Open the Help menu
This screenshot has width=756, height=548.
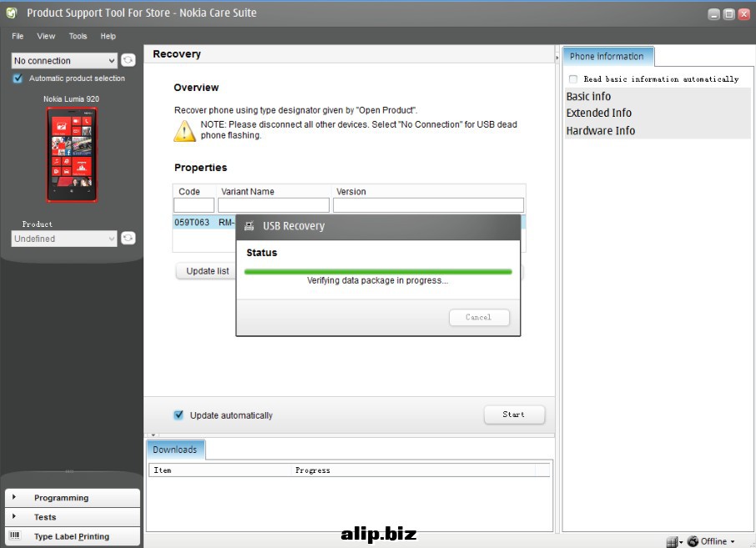108,36
